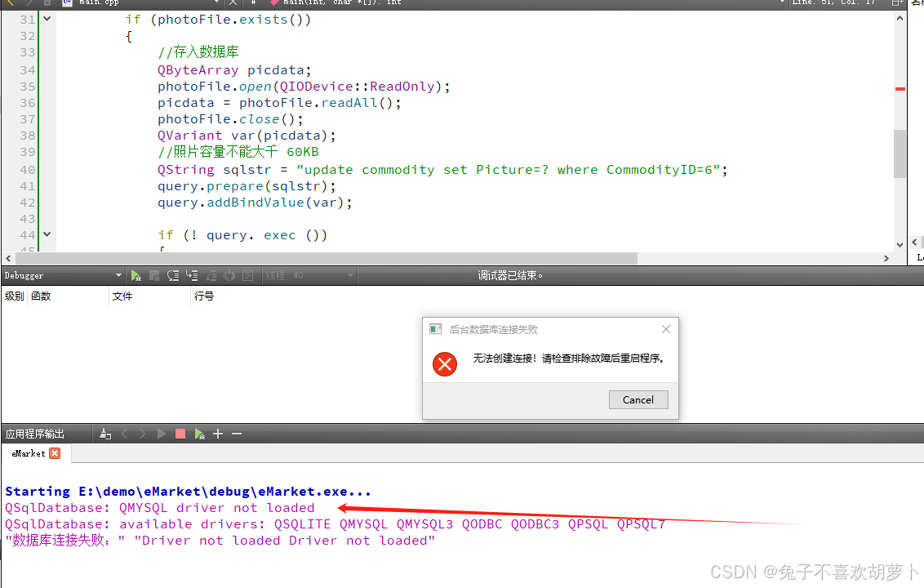Click the red error marker on scrollbar
The image size is (924, 588).
tap(900, 89)
